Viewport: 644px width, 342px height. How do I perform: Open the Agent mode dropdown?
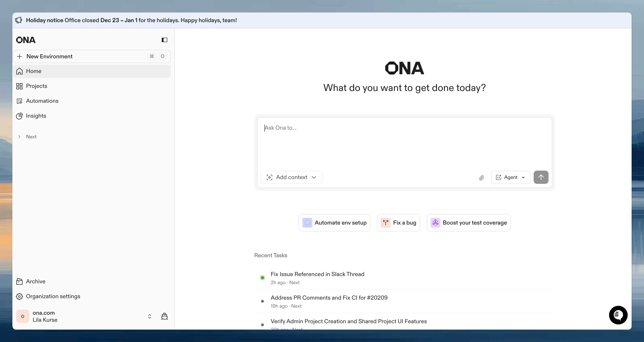pos(510,177)
